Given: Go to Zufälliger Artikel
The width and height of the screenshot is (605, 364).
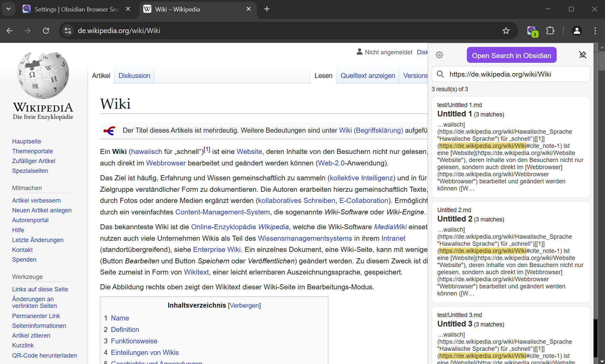Looking at the screenshot, I should pyautogui.click(x=34, y=161).
